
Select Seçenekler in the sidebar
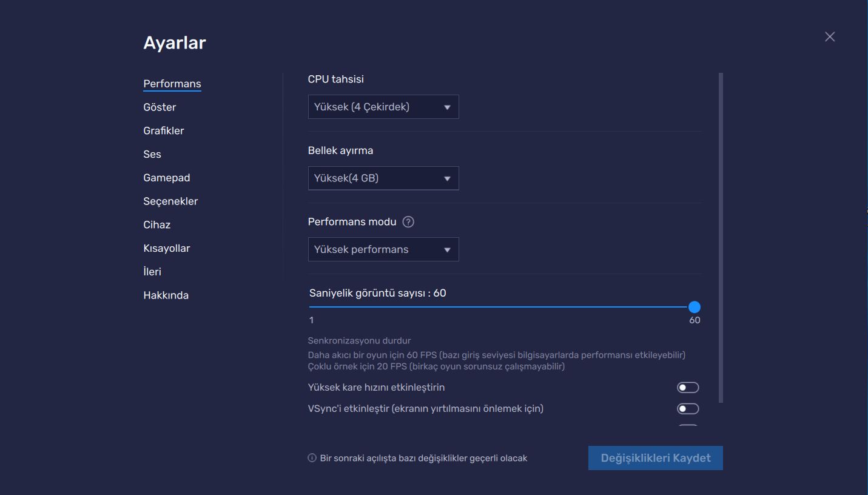click(x=170, y=201)
